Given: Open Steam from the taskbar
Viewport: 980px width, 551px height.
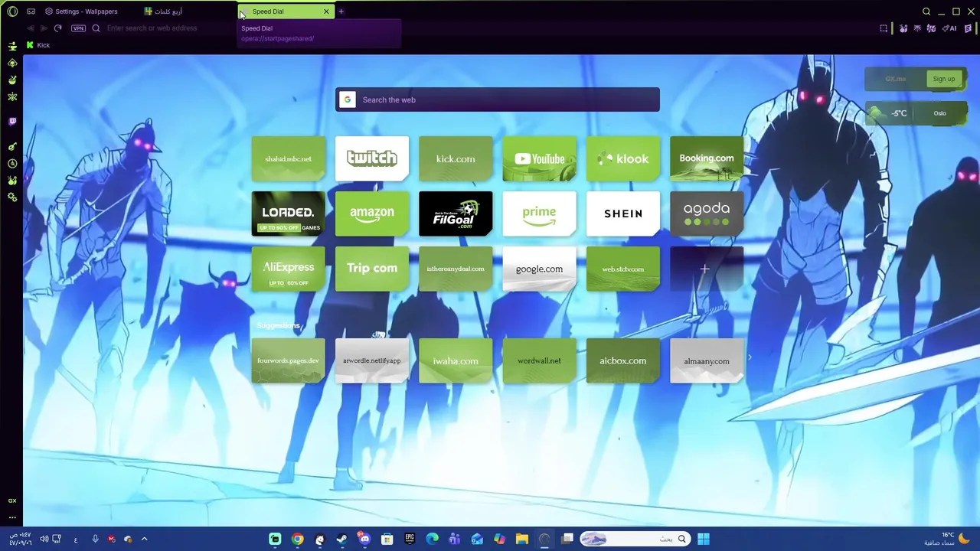Looking at the screenshot, I should [342, 540].
